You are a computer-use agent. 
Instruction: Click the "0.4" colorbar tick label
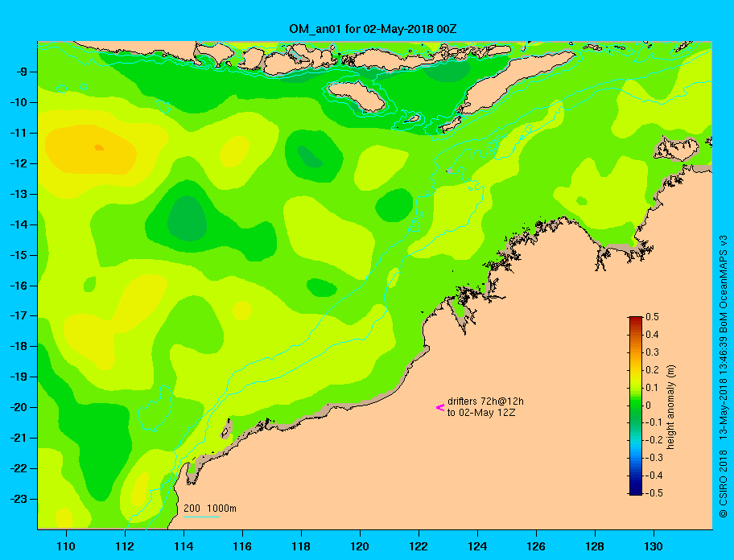(652, 335)
